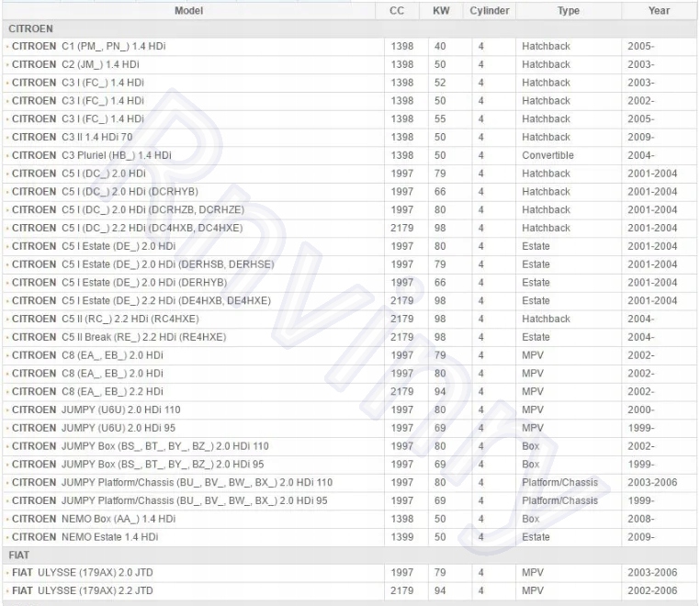This screenshot has height=606, width=700.
Task: Open CITROEN C2 (JM_) 1.4 HDi
Action: pos(75,64)
